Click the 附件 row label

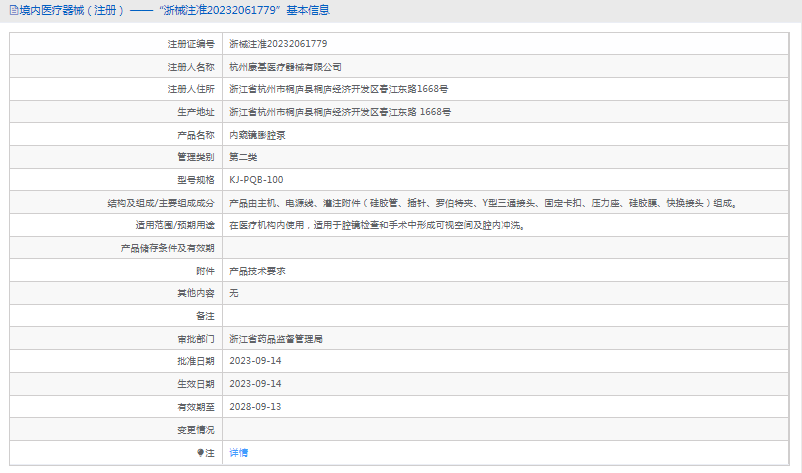206,271
